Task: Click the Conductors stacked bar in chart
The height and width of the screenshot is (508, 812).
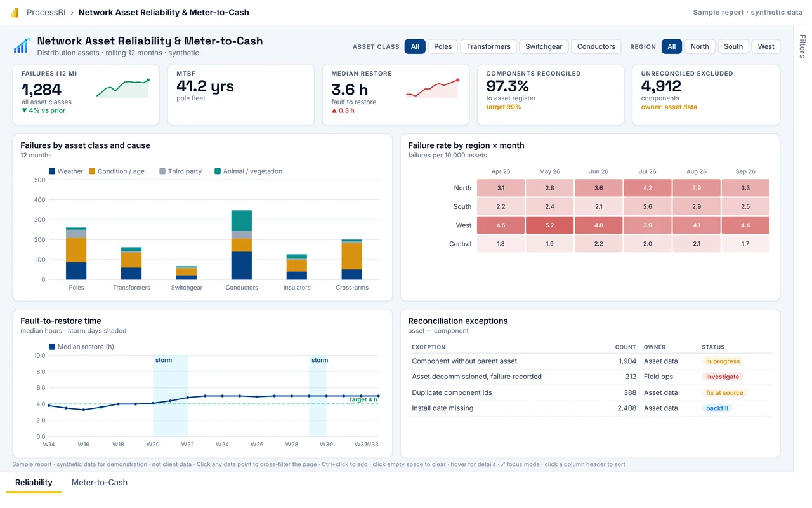Action: coord(242,245)
